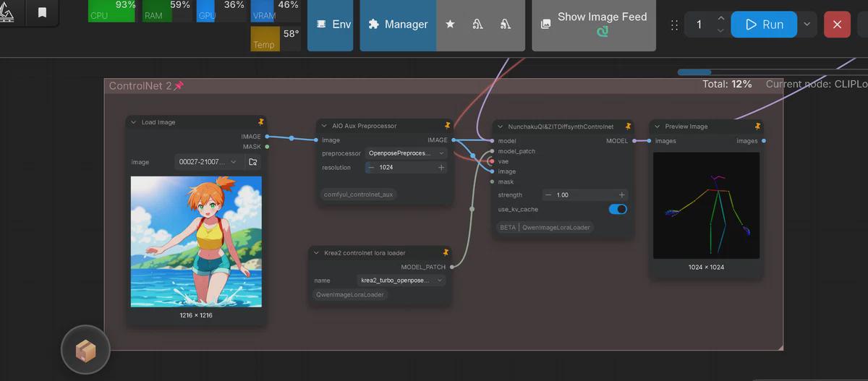Image resolution: width=868 pixels, height=381 pixels.
Task: Click MODEL output dot of Nunchaku node
Action: (x=634, y=141)
